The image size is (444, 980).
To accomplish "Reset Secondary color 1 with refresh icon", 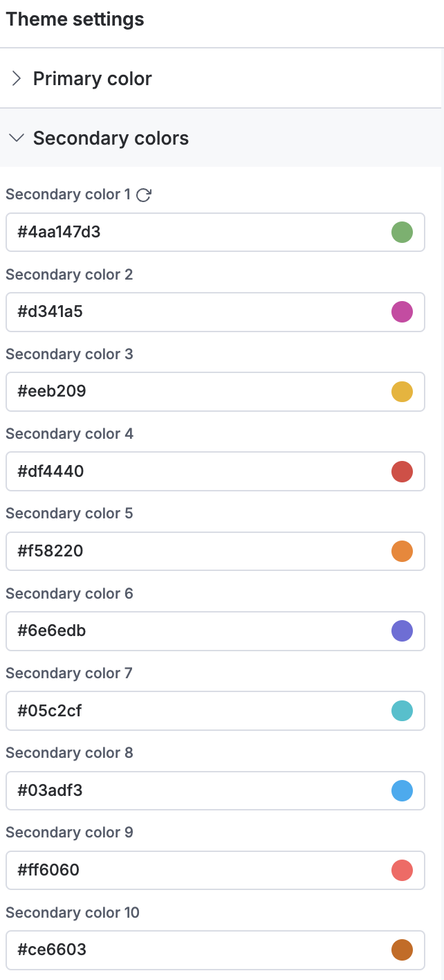I will click(x=144, y=195).
